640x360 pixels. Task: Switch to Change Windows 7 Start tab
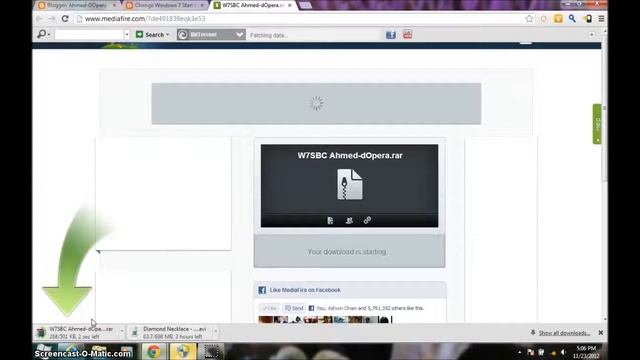pos(163,5)
